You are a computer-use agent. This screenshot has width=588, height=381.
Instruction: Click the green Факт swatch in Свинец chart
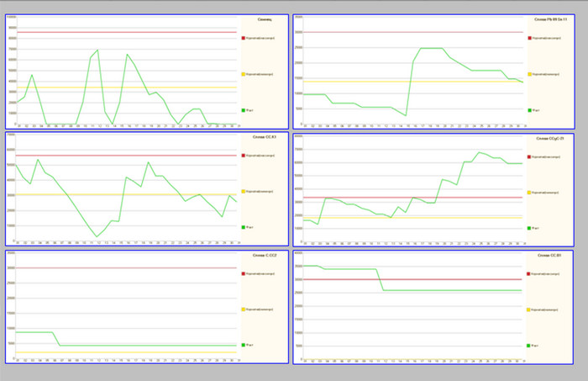[244, 110]
